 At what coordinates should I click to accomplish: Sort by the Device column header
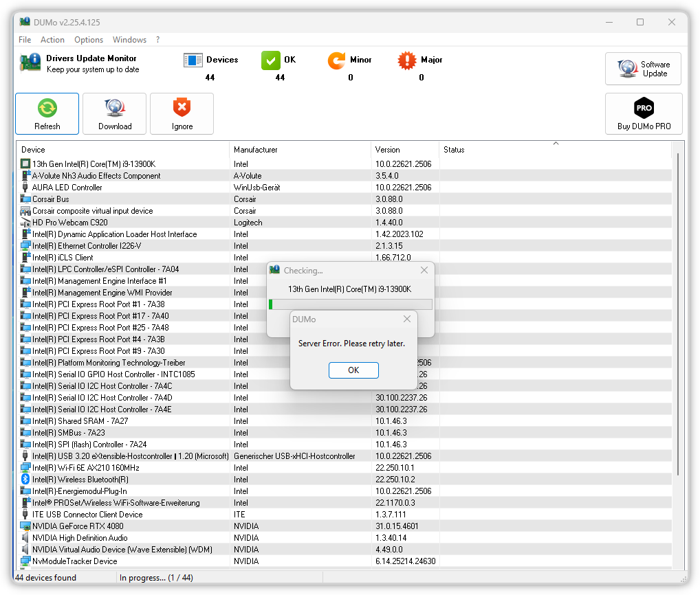click(123, 150)
